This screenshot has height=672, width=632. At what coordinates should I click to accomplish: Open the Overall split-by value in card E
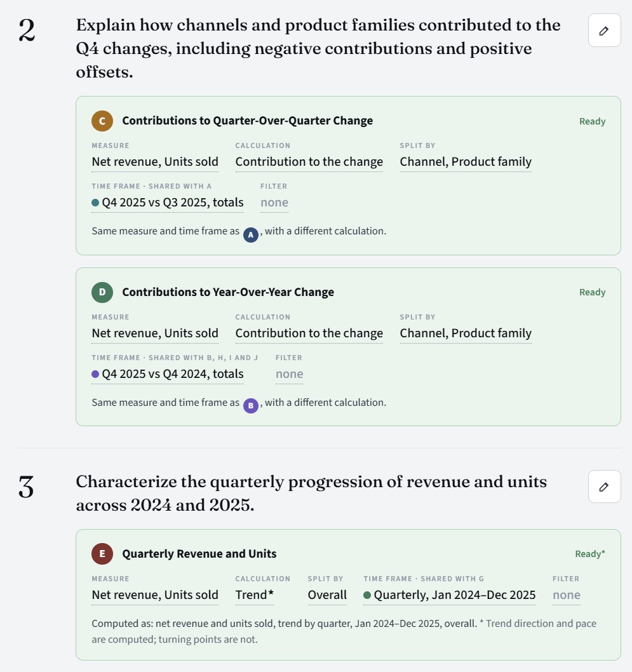[x=327, y=595]
